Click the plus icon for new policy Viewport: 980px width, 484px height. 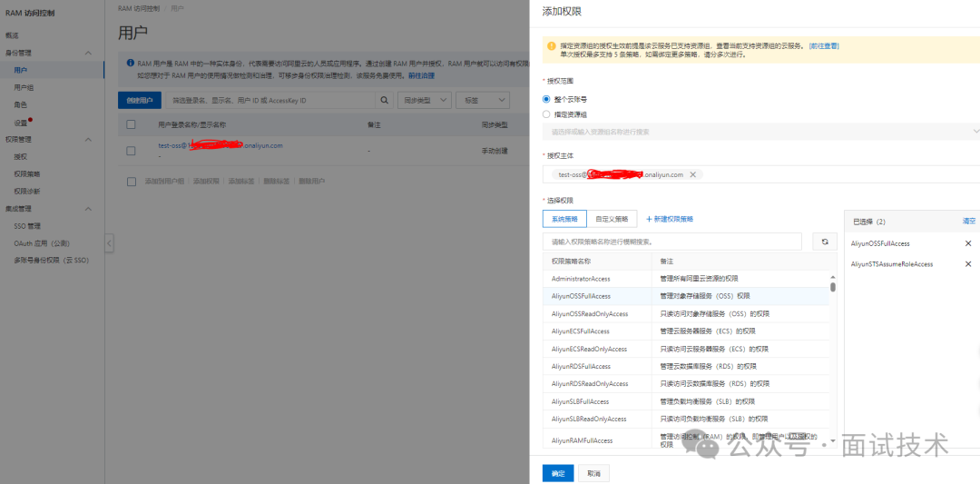(649, 219)
